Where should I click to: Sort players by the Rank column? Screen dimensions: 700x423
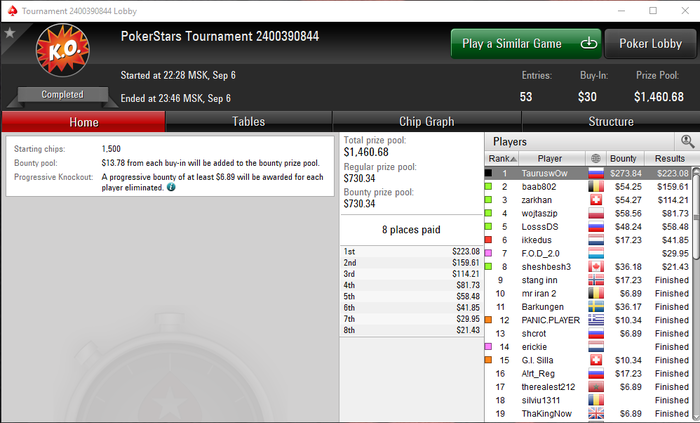click(x=502, y=158)
